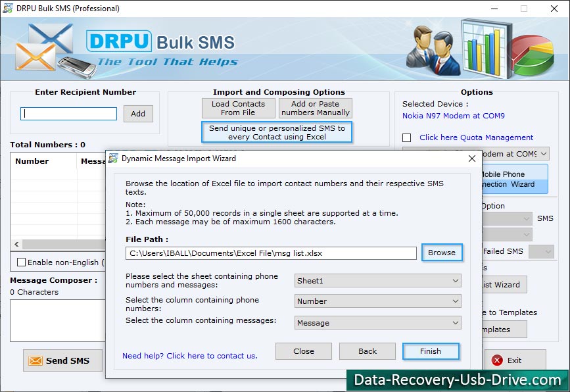The image size is (570, 392).
Task: Click the envelope icon on Send SMS
Action: pyautogui.click(x=36, y=360)
